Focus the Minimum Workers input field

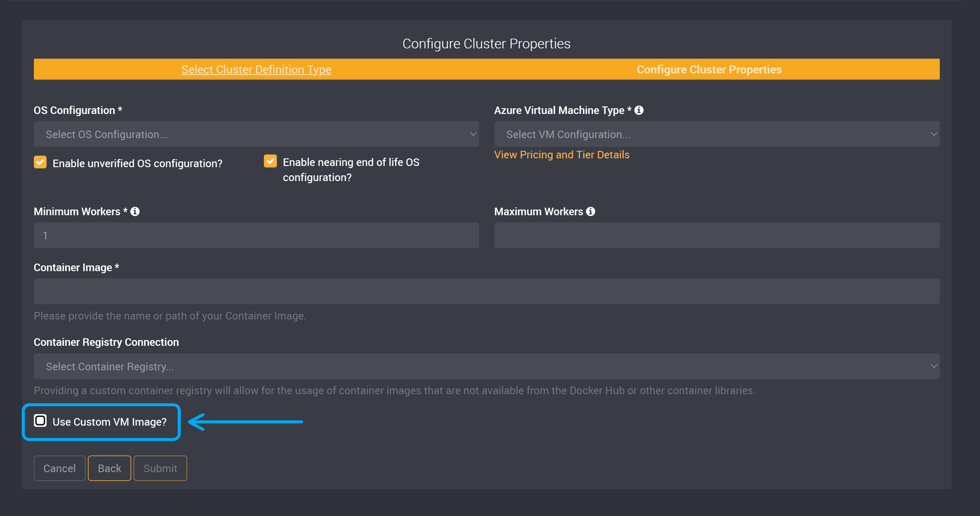coord(256,235)
